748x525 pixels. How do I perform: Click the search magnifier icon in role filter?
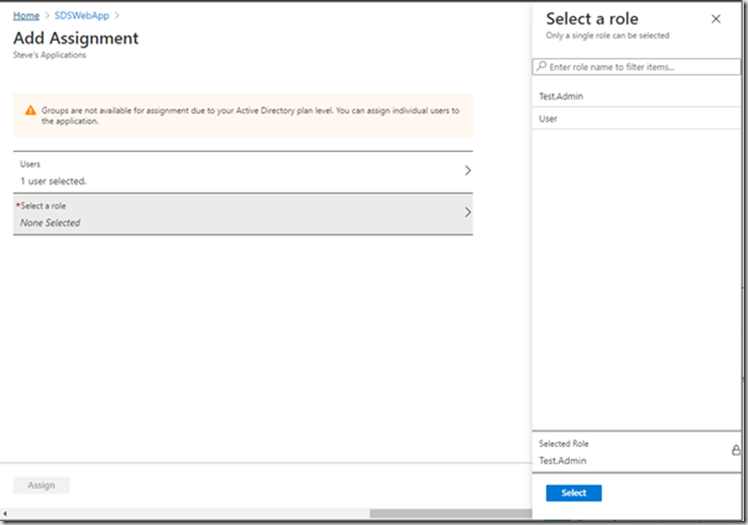pos(541,66)
